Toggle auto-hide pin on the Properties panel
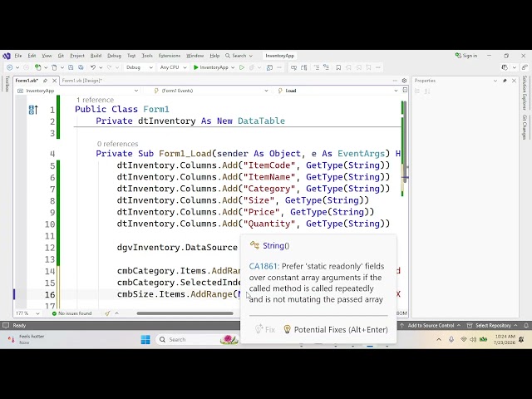Image resolution: width=532 pixels, height=399 pixels. pos(505,81)
